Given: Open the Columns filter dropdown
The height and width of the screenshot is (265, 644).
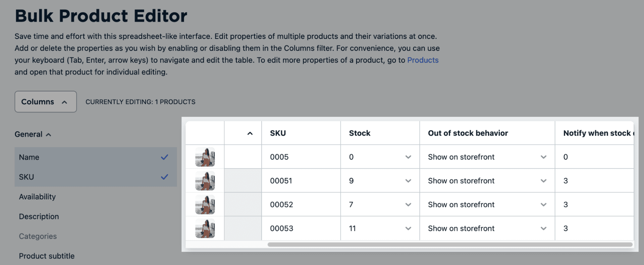Looking at the screenshot, I should point(45,102).
